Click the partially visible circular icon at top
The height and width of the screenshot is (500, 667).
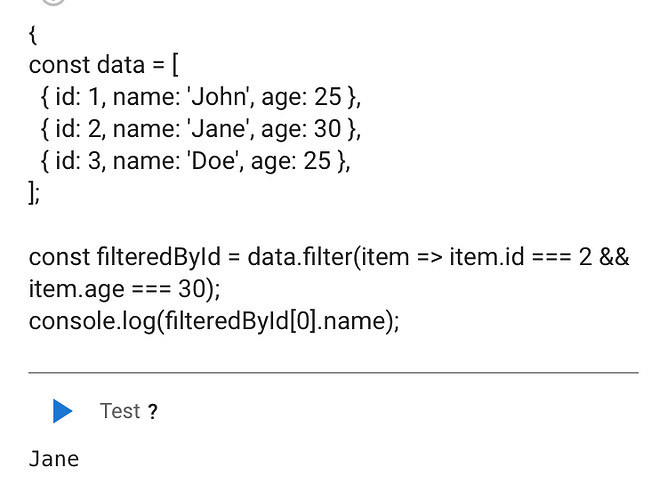53,2
